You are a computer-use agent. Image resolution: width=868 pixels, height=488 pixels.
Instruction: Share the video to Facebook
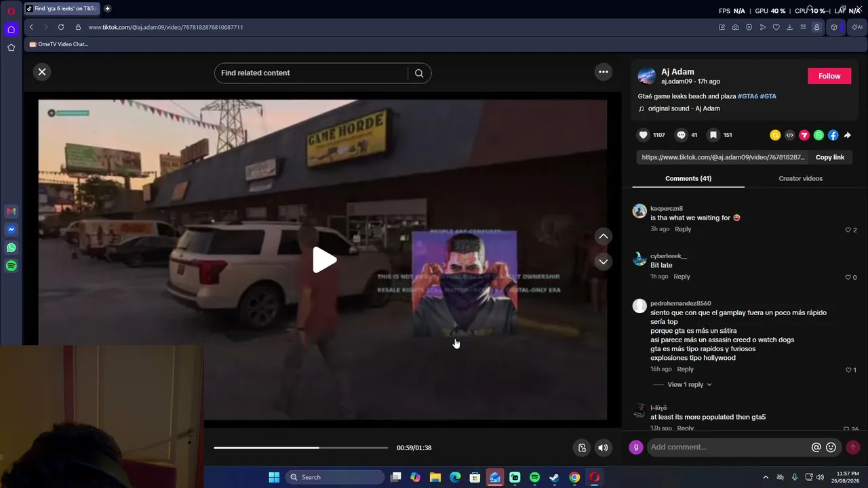833,135
